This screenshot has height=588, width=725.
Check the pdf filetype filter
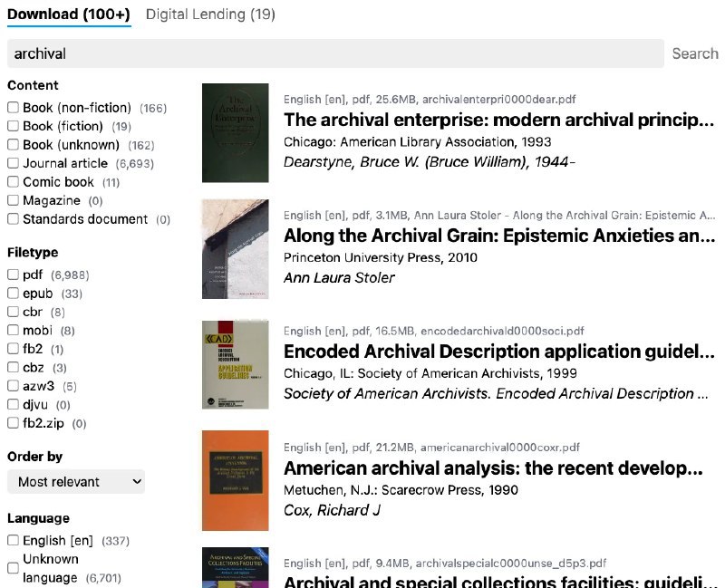[x=14, y=275]
